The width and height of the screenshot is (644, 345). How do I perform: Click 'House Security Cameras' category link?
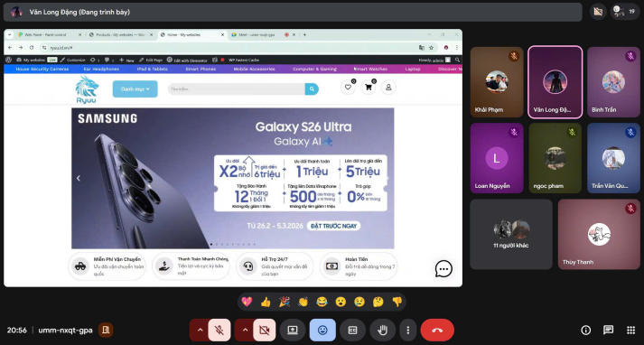(42, 69)
